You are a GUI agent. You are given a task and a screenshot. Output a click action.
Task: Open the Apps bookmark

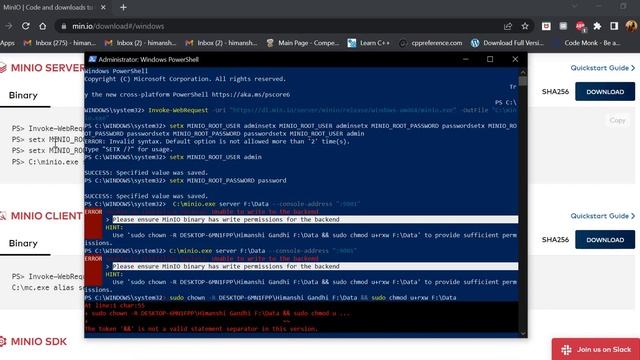7,43
